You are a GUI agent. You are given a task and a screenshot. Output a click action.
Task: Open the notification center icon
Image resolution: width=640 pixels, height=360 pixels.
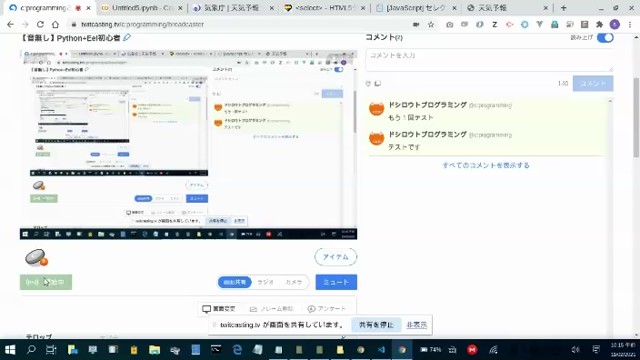tap(596, 350)
